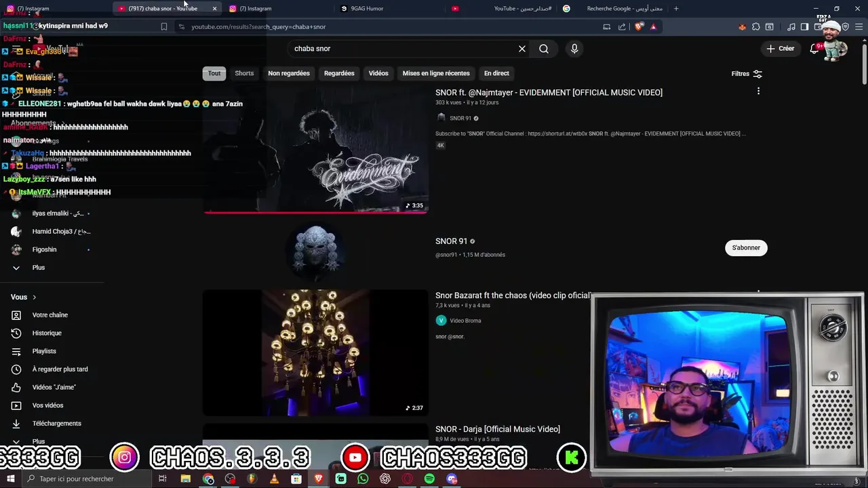
Task: Select the Shorts filter chip
Action: tap(244, 73)
